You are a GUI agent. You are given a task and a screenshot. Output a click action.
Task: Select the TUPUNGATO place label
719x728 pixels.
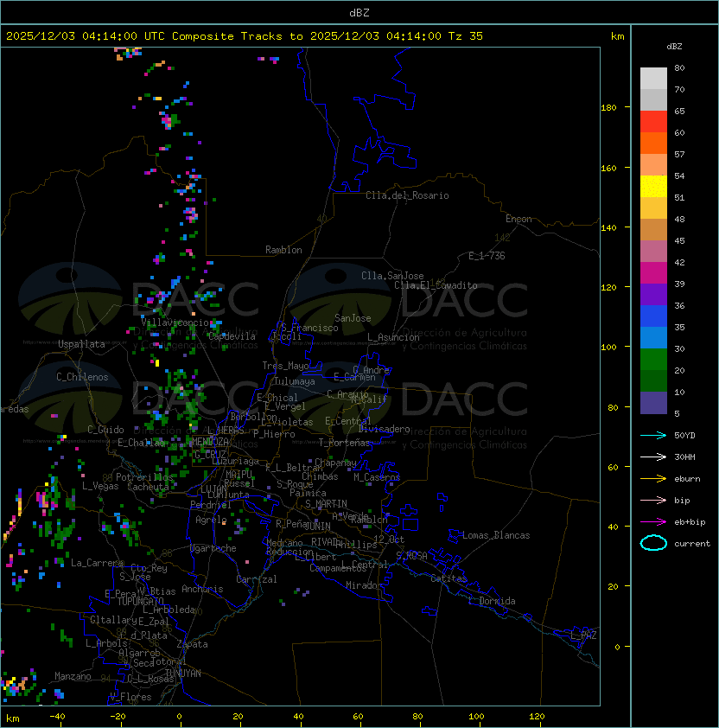(140, 601)
